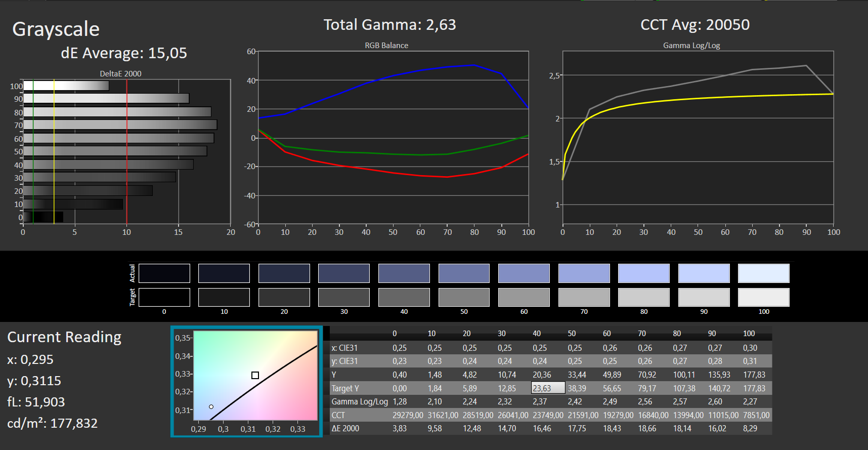Viewport: 868px width, 450px height.
Task: Select the Actual color swatch at 0
Action: 164,273
